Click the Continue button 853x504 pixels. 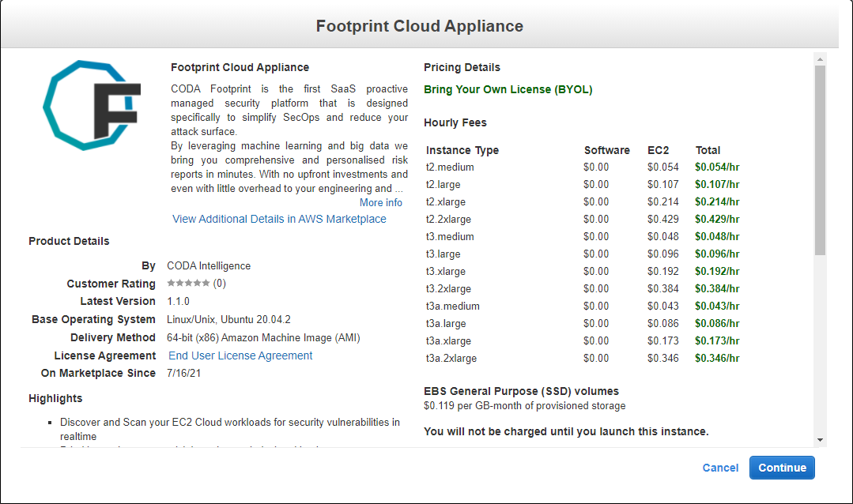[x=782, y=468]
